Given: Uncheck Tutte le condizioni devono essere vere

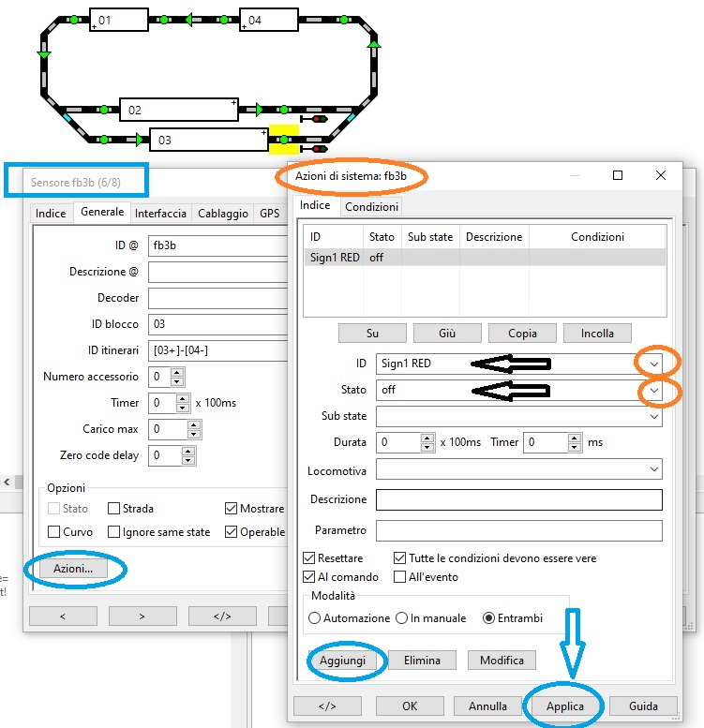Looking at the screenshot, I should click(400, 558).
